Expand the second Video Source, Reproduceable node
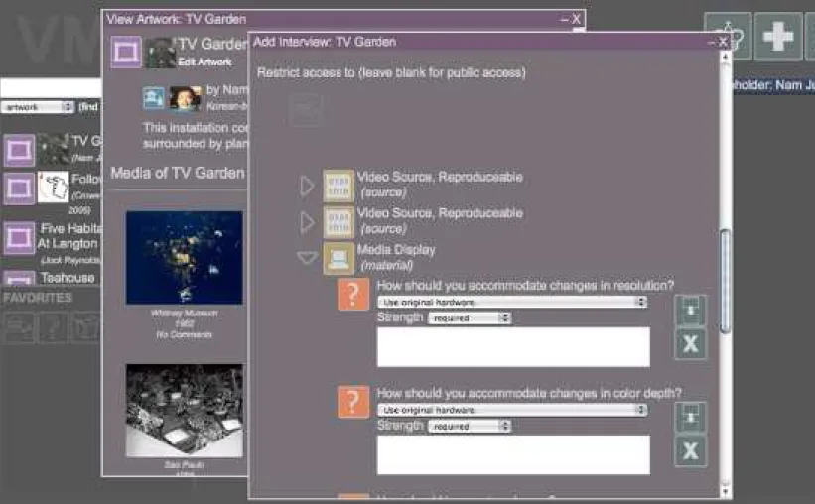Viewport: 815px width, 504px height. (307, 222)
